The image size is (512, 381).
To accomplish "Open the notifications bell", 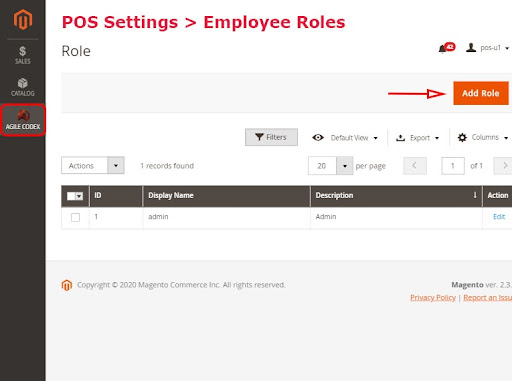I will pos(446,48).
